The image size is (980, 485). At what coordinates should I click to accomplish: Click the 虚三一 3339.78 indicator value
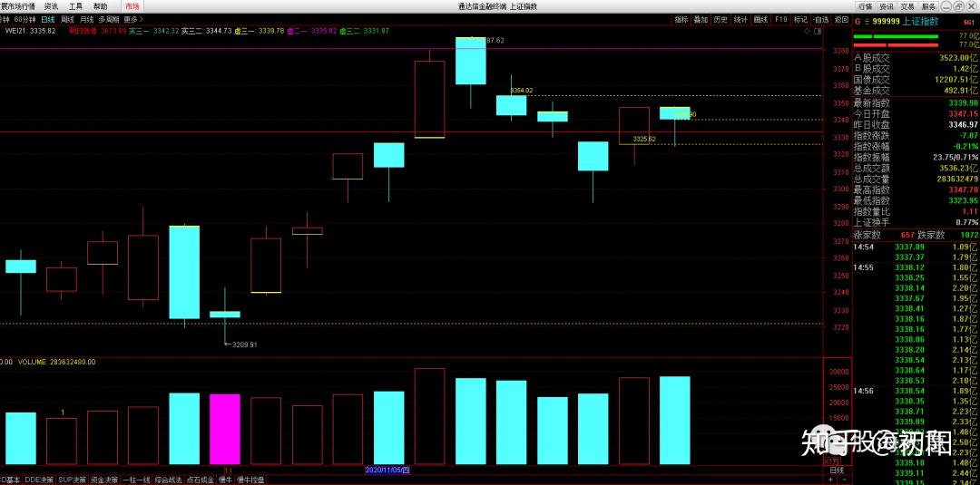pyautogui.click(x=260, y=31)
